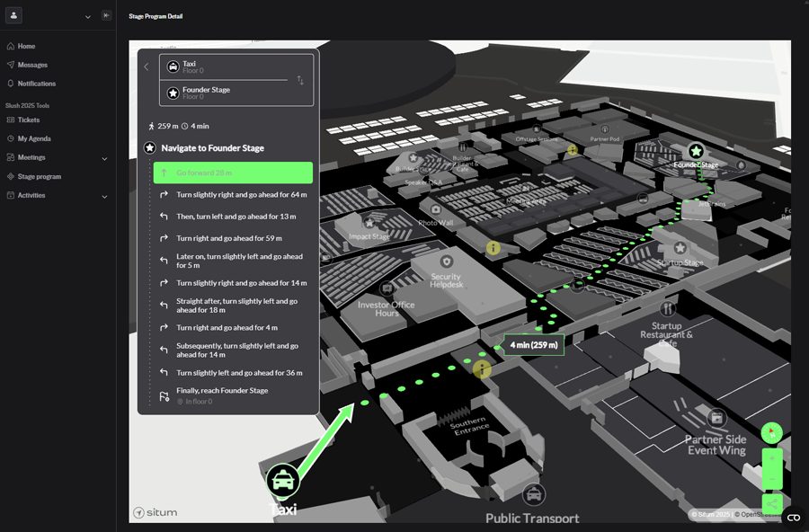Zoom in the map with plus button
809x532 pixels.
(x=772, y=458)
